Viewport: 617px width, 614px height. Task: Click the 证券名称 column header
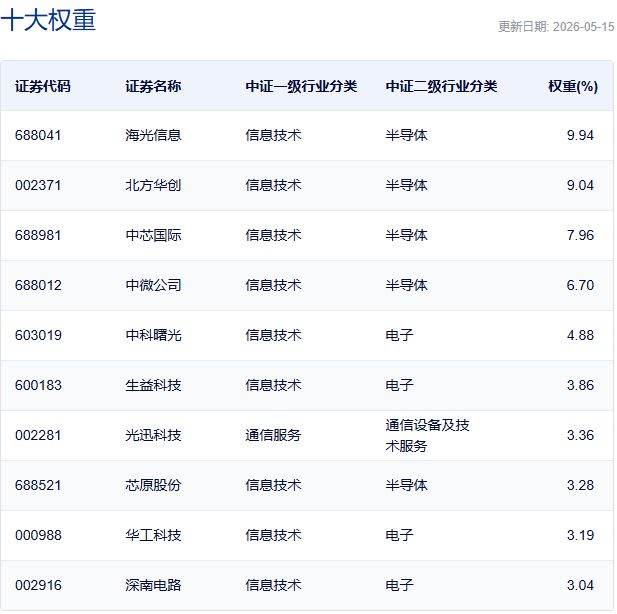(x=153, y=86)
